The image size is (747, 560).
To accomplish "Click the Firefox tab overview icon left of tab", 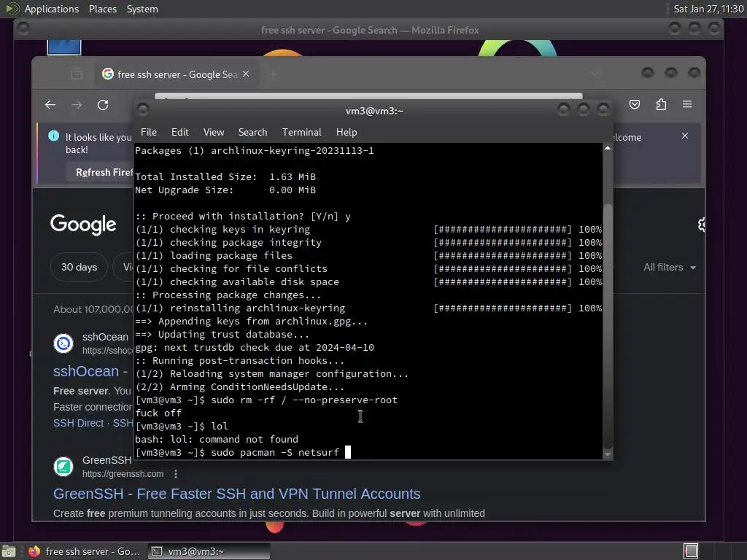I will tap(76, 74).
